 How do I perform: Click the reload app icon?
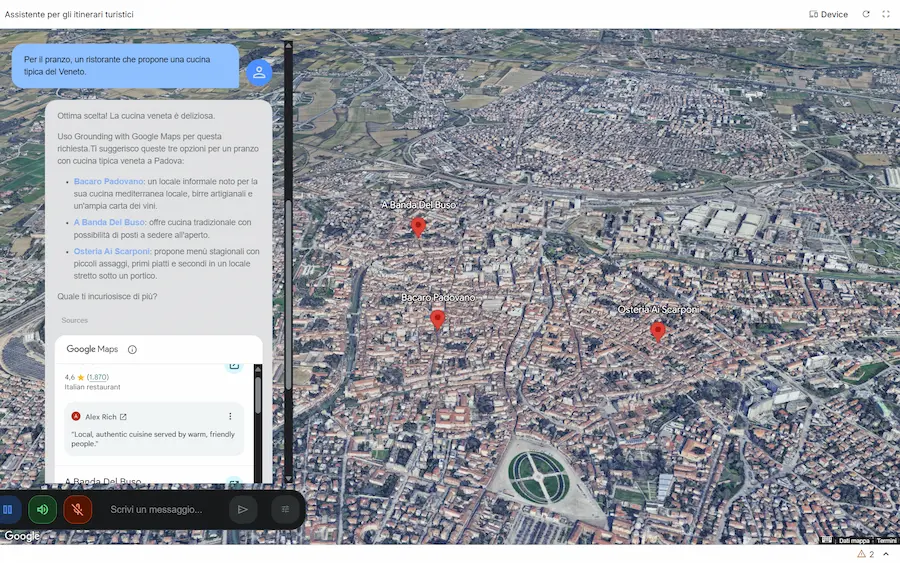[x=866, y=14]
